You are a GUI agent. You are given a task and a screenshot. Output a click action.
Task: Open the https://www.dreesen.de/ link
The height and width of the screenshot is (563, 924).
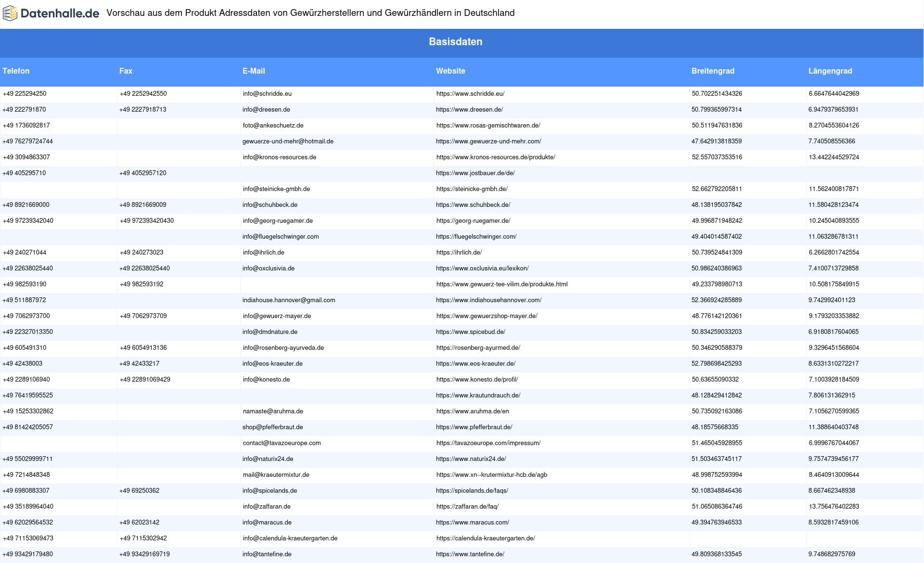[469, 110]
